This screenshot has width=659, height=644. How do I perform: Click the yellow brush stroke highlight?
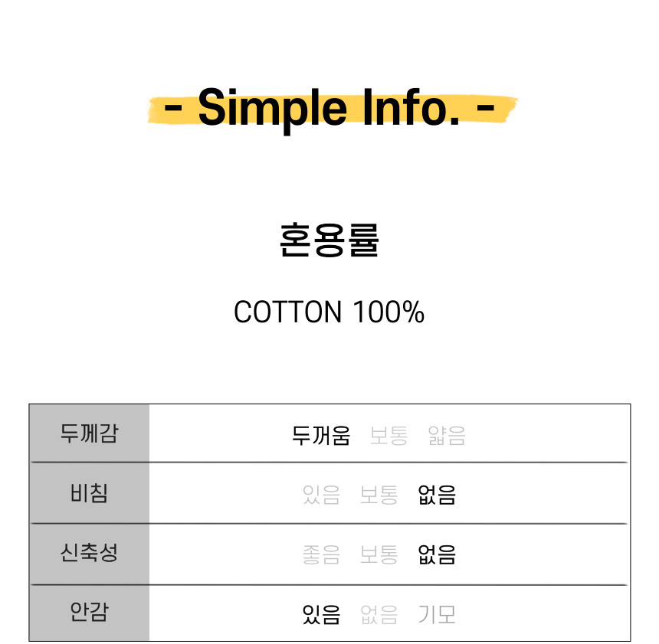[332, 110]
